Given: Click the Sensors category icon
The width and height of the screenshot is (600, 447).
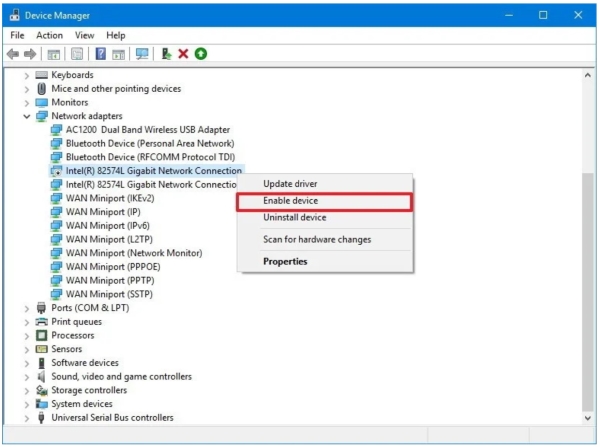Looking at the screenshot, I should (41, 349).
